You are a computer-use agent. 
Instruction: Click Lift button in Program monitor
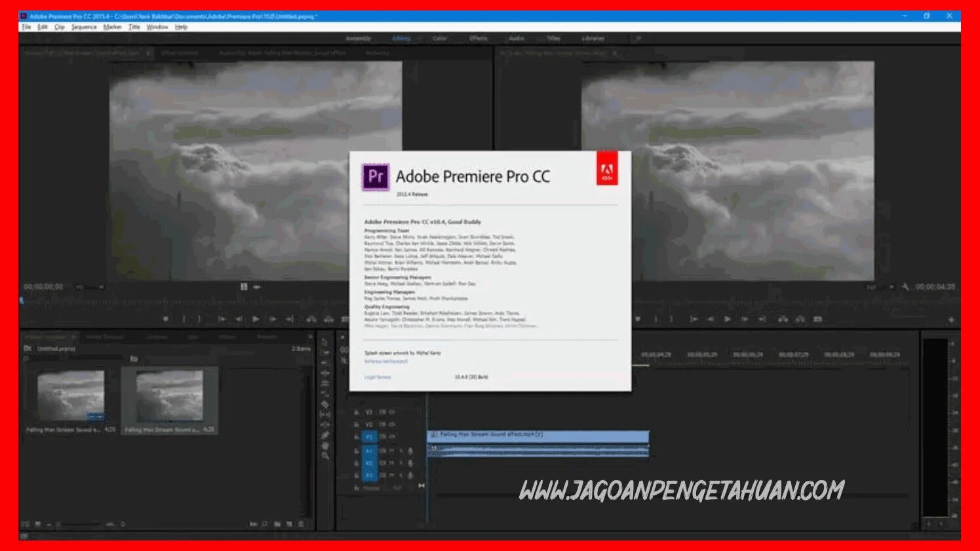[x=783, y=319]
